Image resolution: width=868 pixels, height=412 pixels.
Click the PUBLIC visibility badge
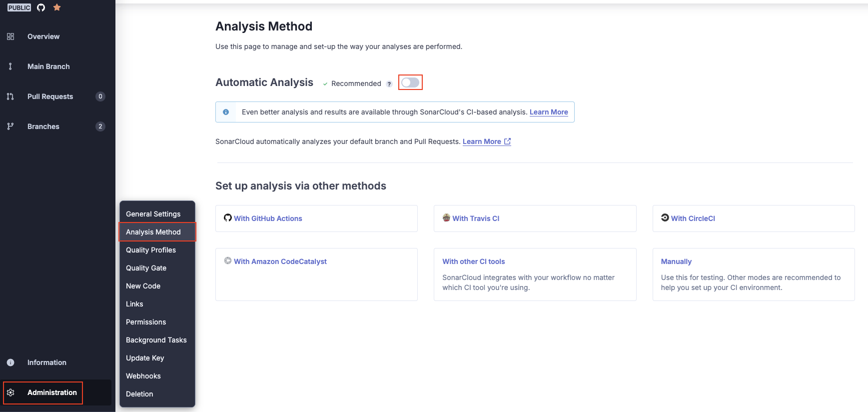[19, 7]
